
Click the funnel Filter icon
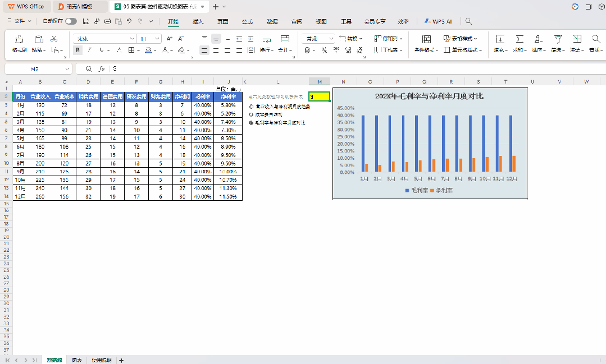point(558,39)
